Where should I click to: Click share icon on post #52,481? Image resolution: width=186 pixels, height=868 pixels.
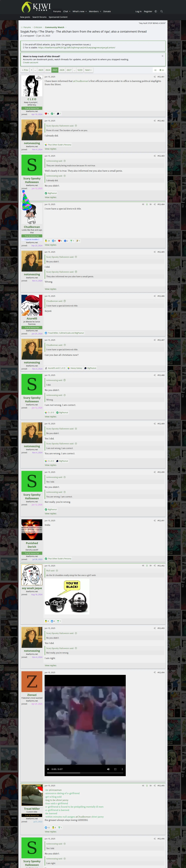(x=155, y=77)
